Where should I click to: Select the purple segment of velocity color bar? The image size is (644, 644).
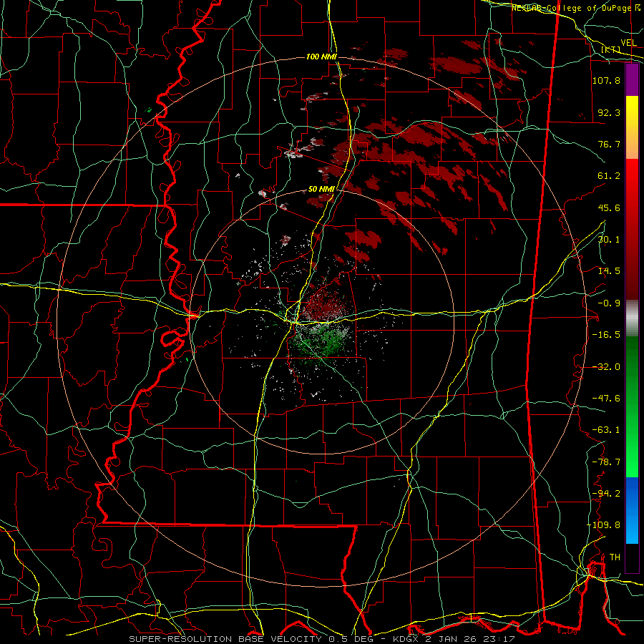(x=632, y=80)
